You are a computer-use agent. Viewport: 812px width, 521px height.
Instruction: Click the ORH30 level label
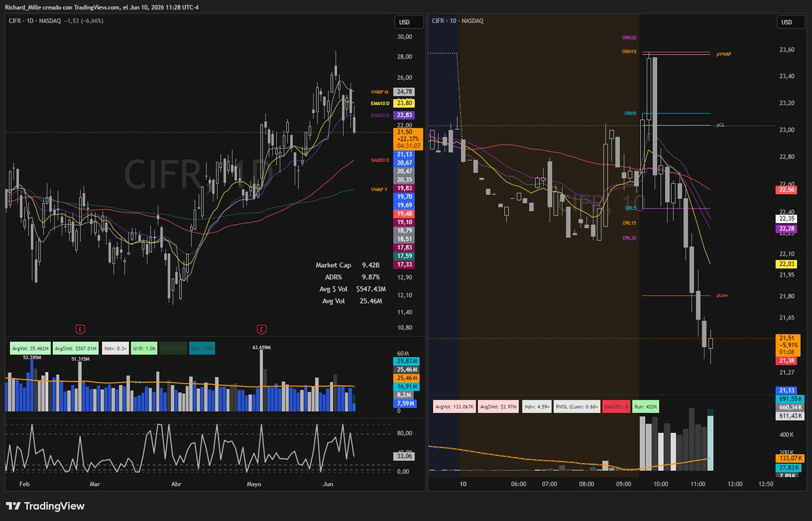point(629,38)
